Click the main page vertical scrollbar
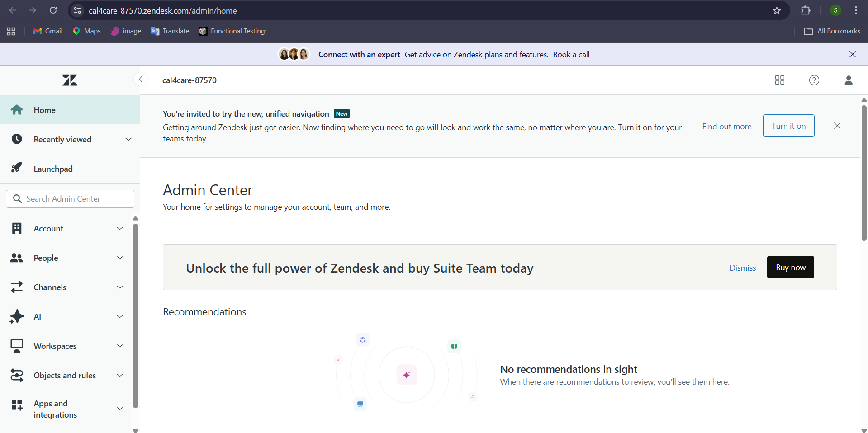 coord(864,173)
